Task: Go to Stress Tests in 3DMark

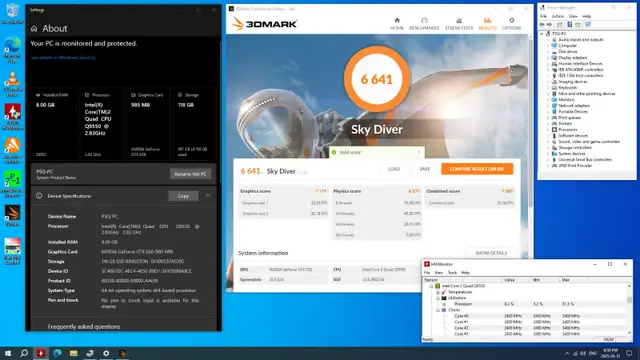Action: (459, 24)
